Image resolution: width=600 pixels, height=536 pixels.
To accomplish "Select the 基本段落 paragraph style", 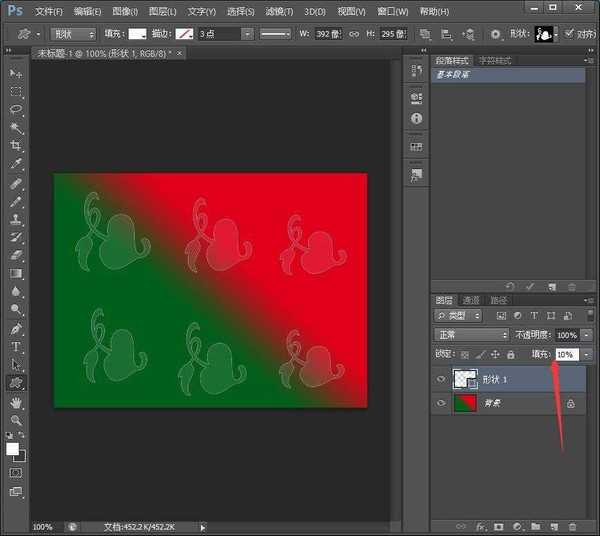I will point(456,74).
